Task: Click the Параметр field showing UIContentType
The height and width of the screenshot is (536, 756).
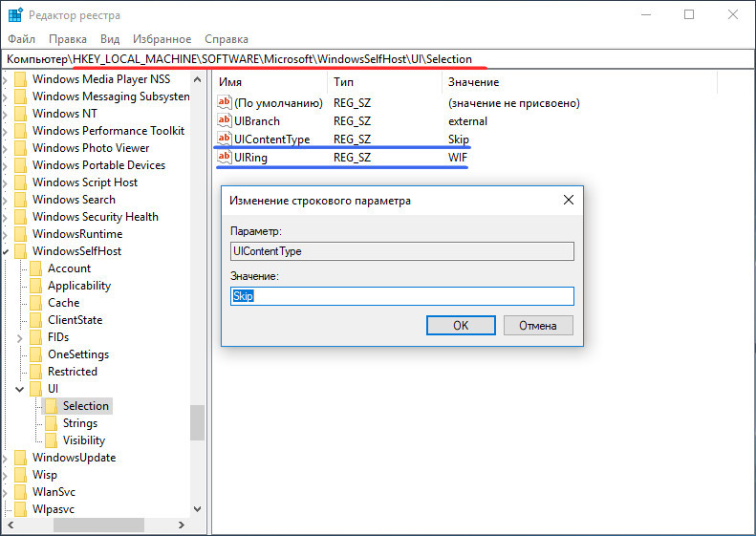Action: (402, 251)
